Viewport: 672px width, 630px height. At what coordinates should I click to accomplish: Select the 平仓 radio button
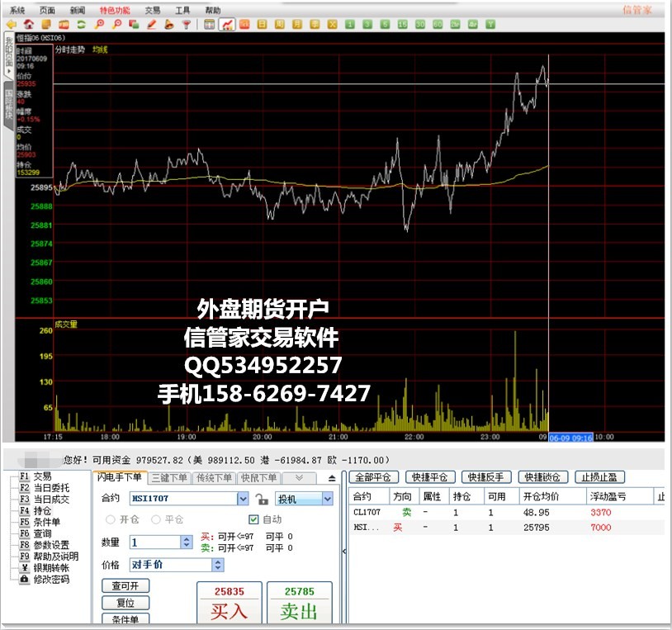pos(156,519)
